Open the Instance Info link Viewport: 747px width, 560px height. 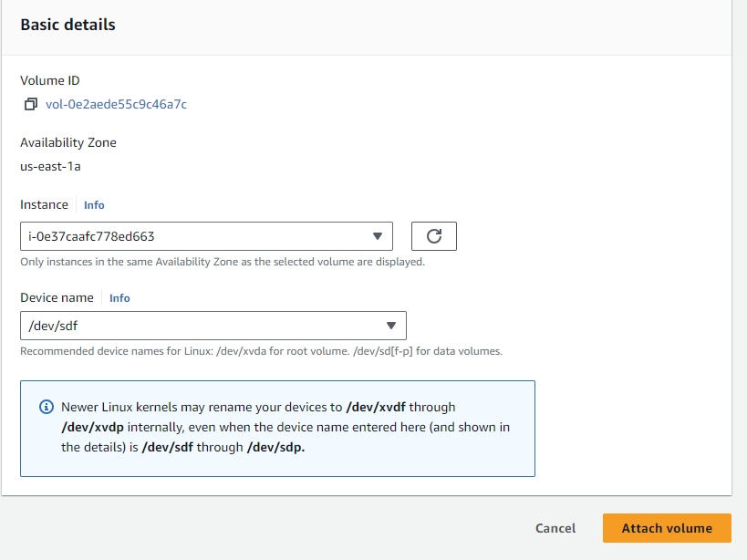(94, 204)
